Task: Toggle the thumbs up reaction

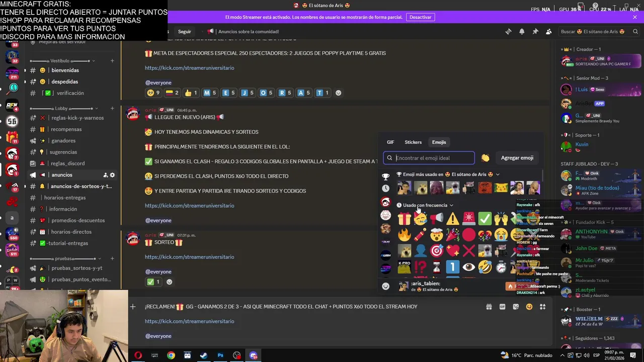Action: click(190, 93)
